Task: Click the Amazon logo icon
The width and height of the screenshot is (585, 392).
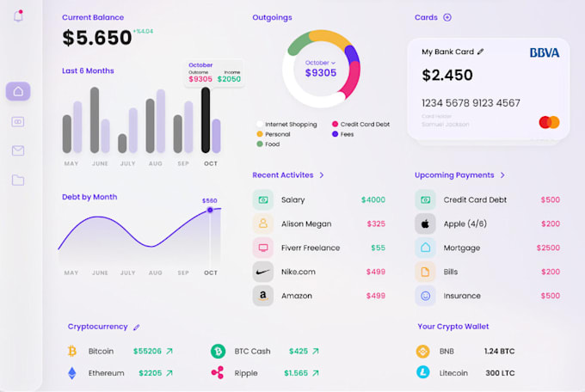Action: [263, 296]
